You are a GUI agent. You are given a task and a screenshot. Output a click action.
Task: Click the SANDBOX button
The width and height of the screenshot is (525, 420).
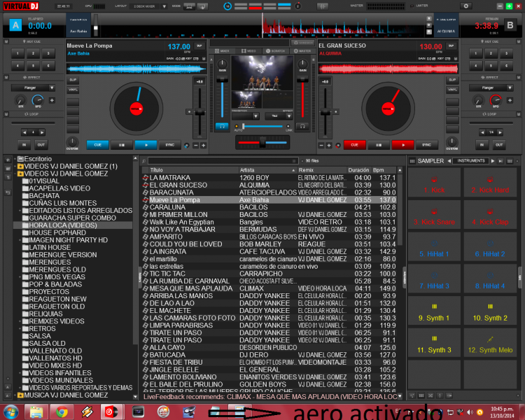[x=303, y=43]
